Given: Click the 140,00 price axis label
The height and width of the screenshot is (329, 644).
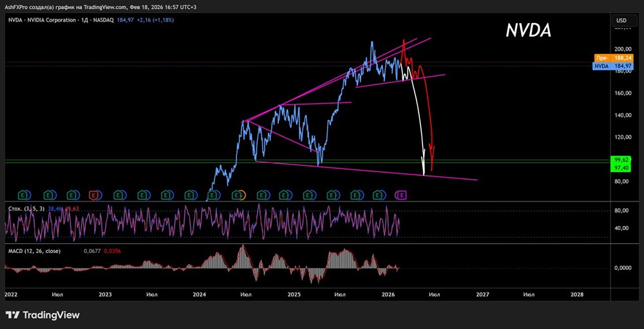Looking at the screenshot, I should (624, 115).
